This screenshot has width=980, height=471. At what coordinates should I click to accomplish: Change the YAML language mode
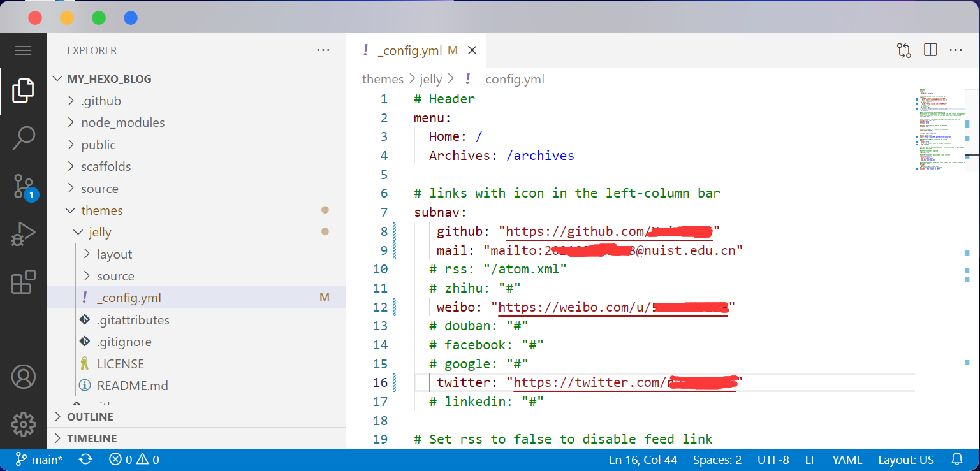click(x=846, y=460)
